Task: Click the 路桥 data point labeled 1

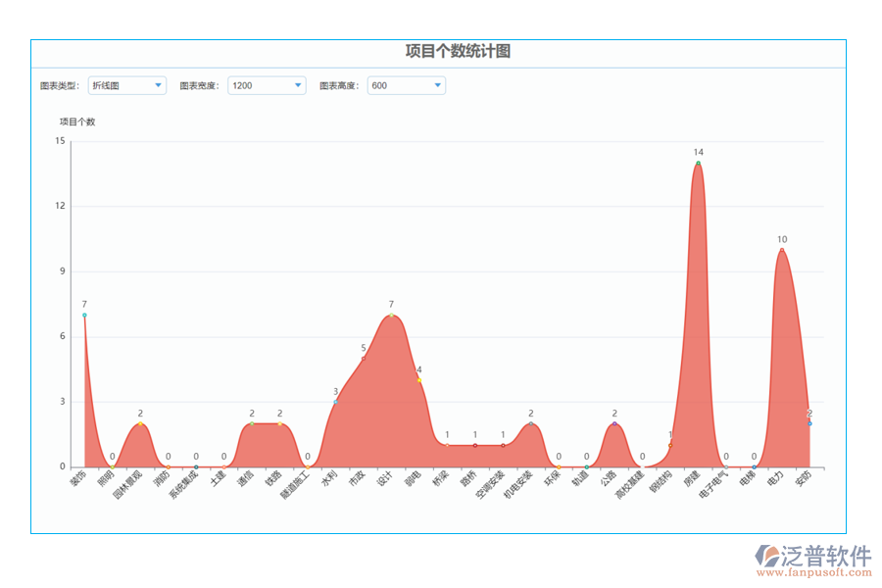Action: 475,445
